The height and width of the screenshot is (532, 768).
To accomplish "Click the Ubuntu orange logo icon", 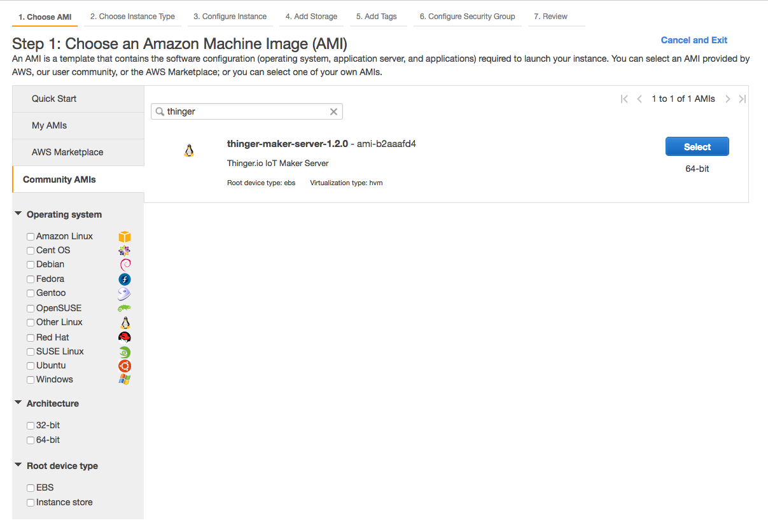I will click(x=125, y=366).
